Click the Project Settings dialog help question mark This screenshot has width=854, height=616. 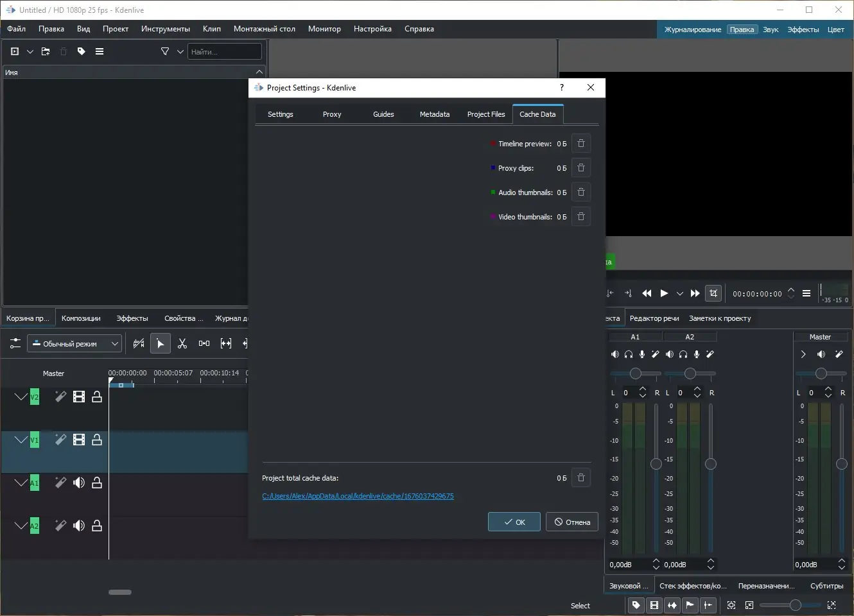[x=562, y=88]
